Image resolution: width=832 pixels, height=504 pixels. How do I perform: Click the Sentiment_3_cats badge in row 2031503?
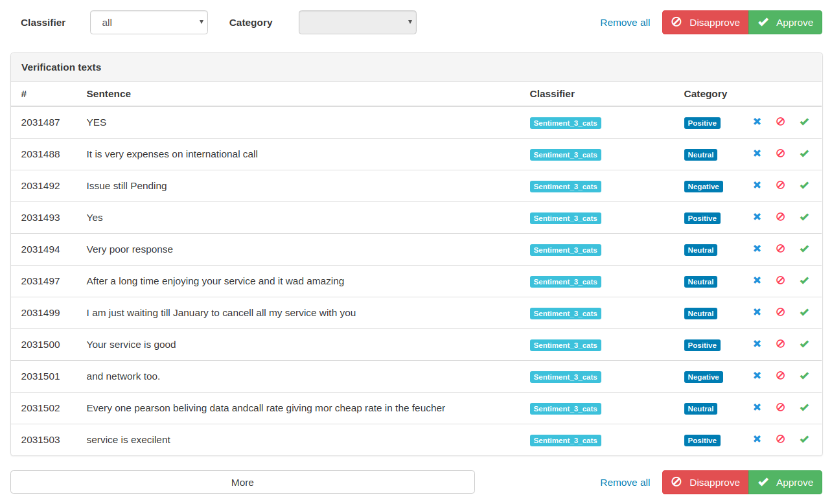(x=566, y=441)
